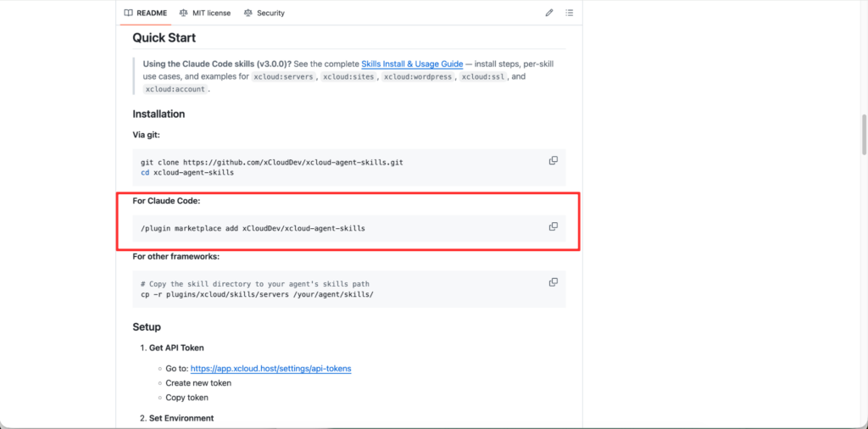Viewport: 868px width, 429px height.
Task: Switch to the MIT license tab
Action: 205,13
